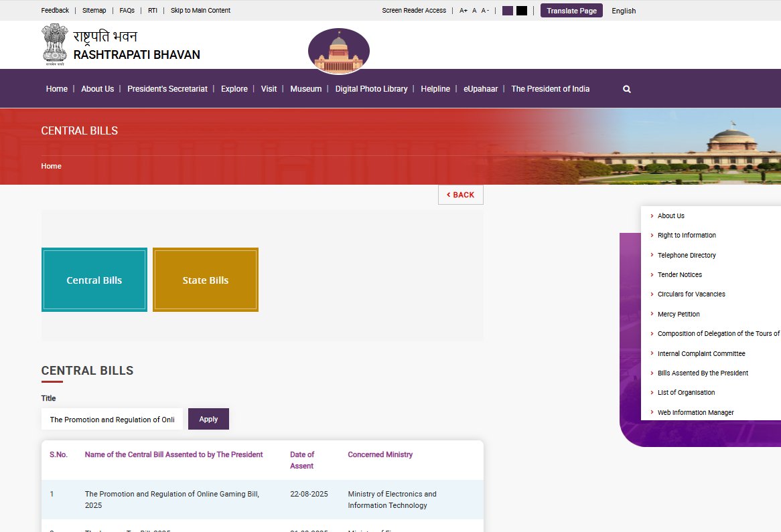Open About Us in the sidebar list
This screenshot has width=781, height=532.
point(671,215)
